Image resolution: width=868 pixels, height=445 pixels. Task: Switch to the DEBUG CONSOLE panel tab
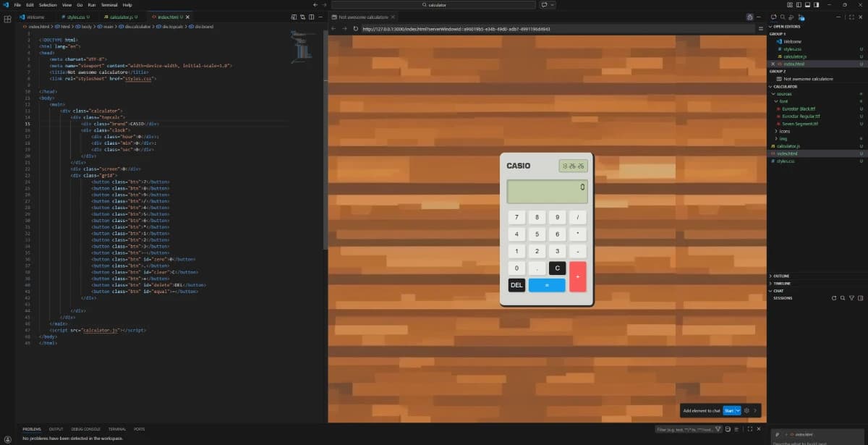pyautogui.click(x=85, y=429)
